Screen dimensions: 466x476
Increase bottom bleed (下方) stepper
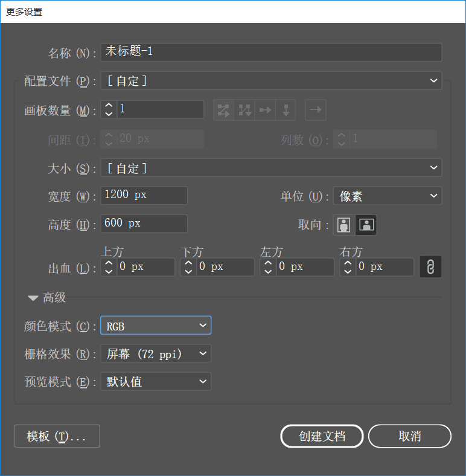[x=188, y=263]
